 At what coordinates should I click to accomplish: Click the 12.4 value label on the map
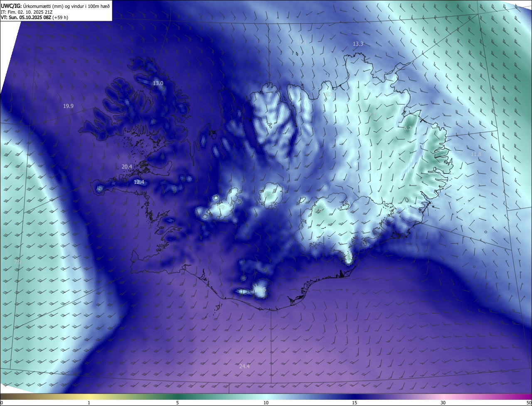point(139,182)
